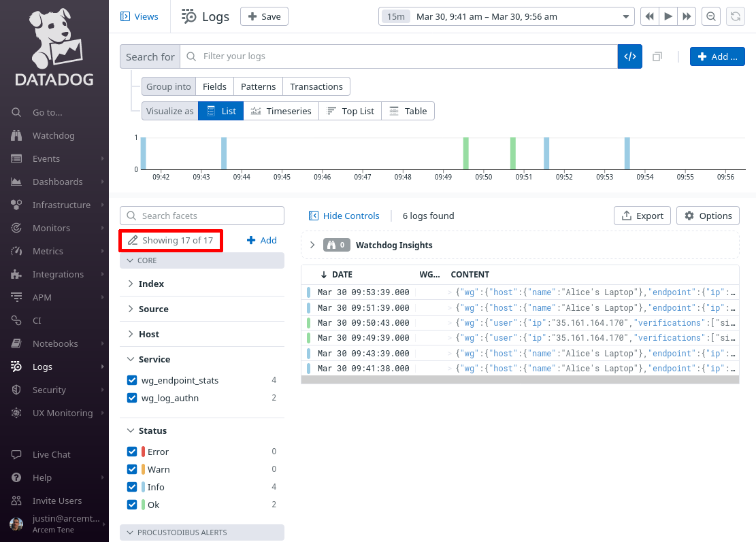Click the Metrics gauge icon
The image size is (756, 542).
pos(16,251)
